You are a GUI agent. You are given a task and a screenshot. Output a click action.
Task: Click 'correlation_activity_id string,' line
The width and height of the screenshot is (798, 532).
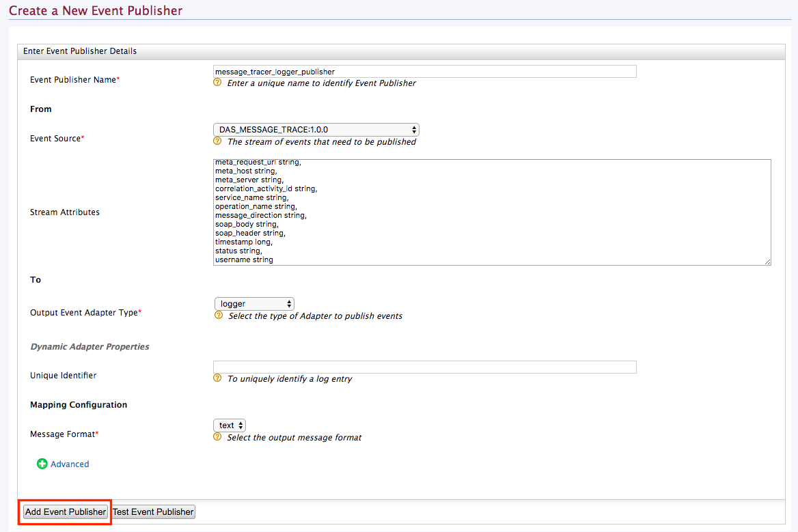click(266, 188)
